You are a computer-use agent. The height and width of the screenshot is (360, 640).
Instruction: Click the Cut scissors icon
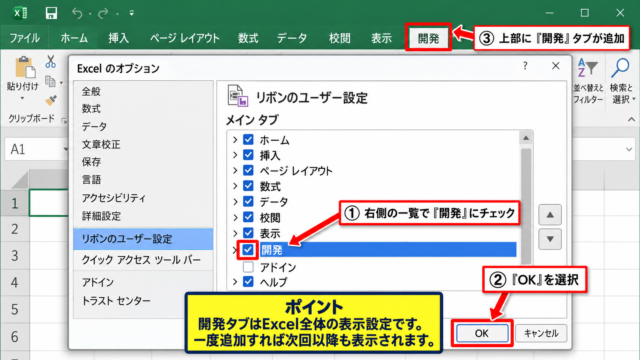pos(51,62)
